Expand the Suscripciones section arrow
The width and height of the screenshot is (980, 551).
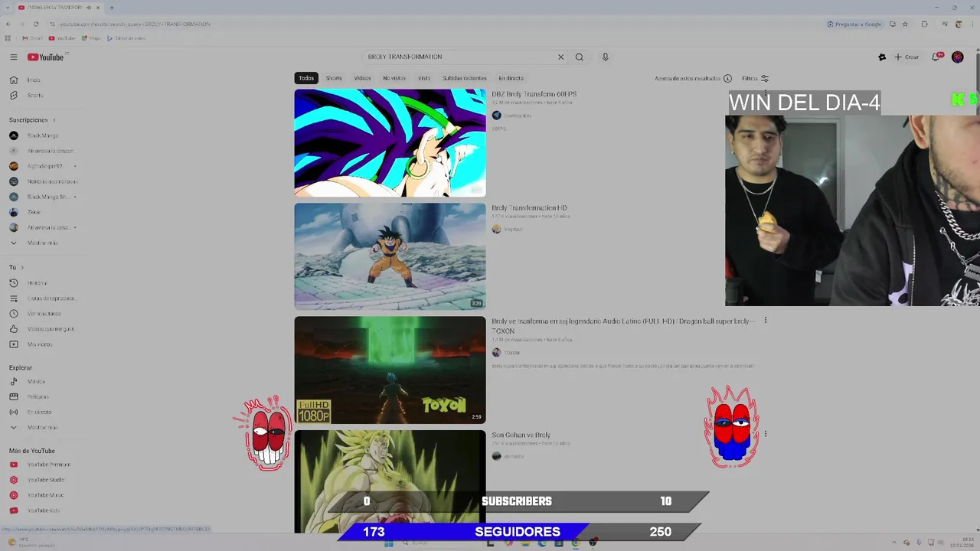click(54, 120)
